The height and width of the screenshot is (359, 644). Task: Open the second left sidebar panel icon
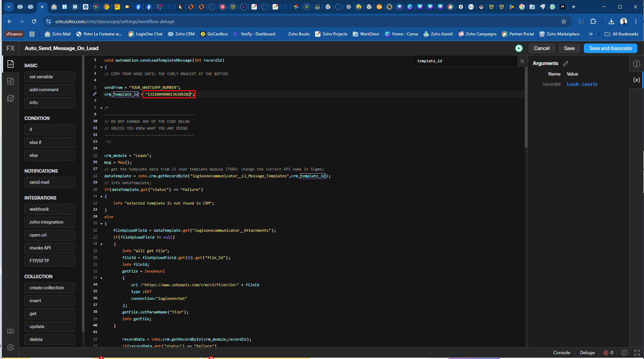11,81
